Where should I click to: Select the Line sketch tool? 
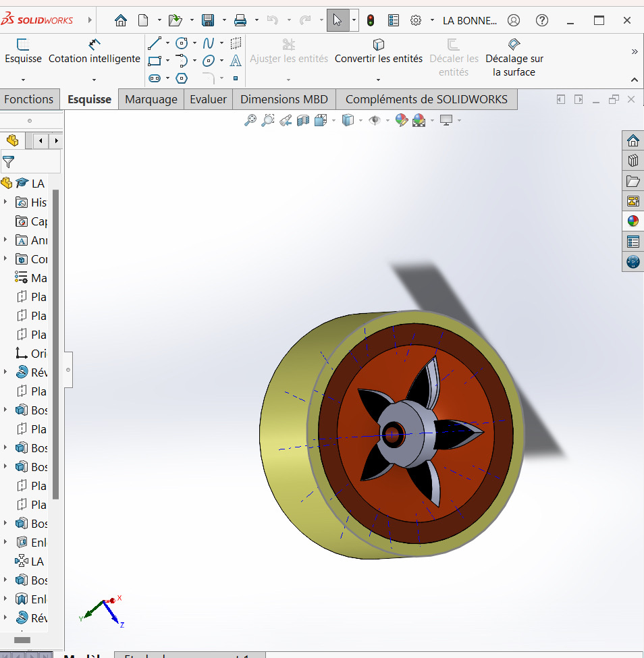pyautogui.click(x=155, y=43)
